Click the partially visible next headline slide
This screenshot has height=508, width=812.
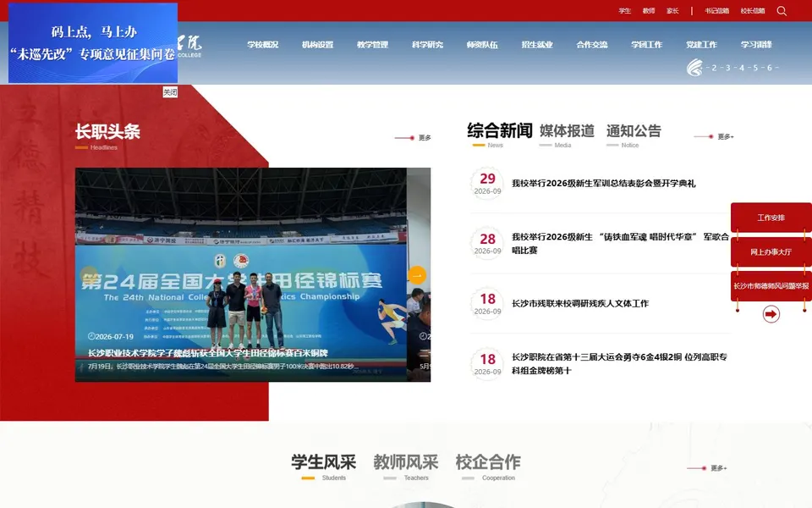[419, 274]
